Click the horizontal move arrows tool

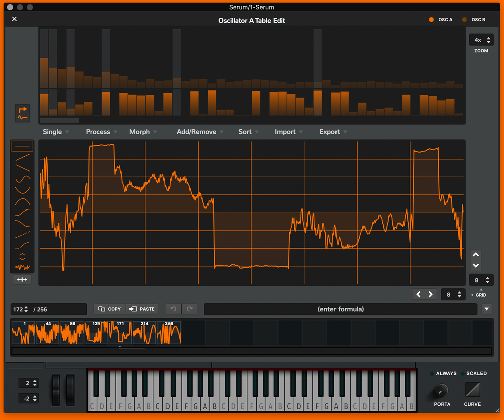[x=22, y=279]
